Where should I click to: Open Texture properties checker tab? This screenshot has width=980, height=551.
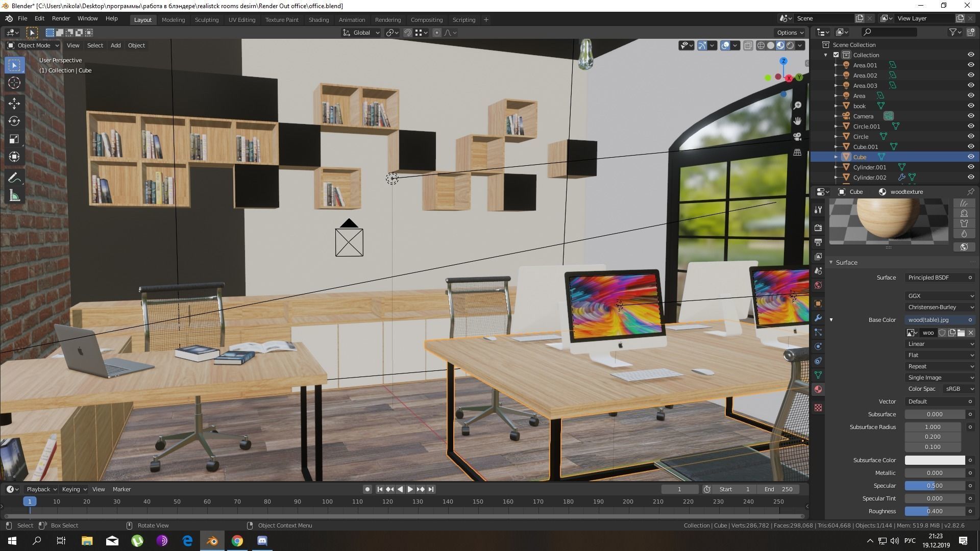point(818,408)
